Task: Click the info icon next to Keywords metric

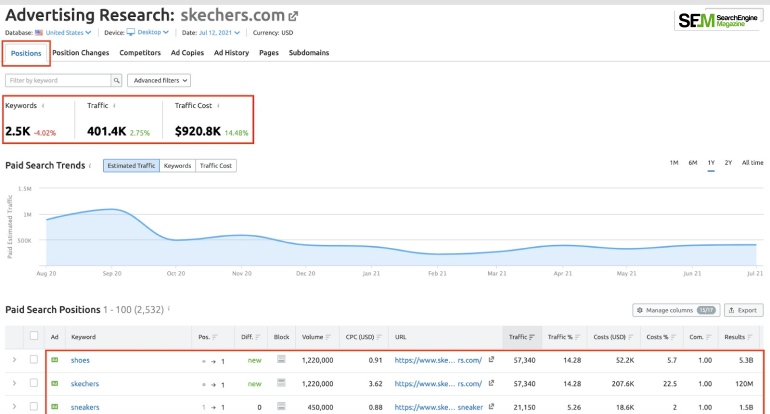Action: click(x=43, y=106)
